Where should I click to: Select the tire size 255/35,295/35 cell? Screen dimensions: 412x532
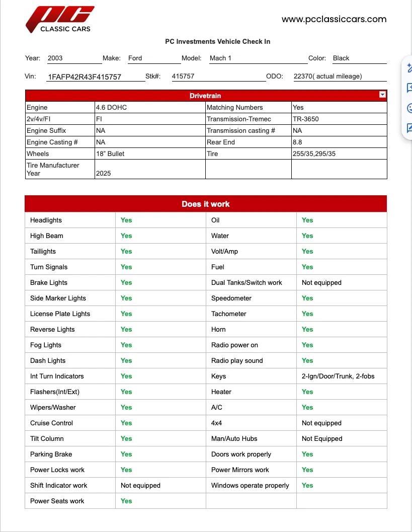click(339, 154)
